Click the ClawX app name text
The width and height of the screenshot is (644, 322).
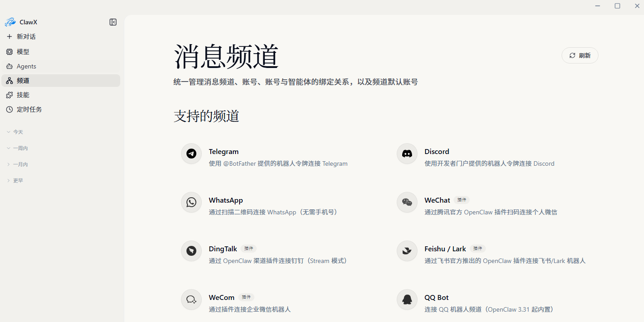click(x=28, y=22)
